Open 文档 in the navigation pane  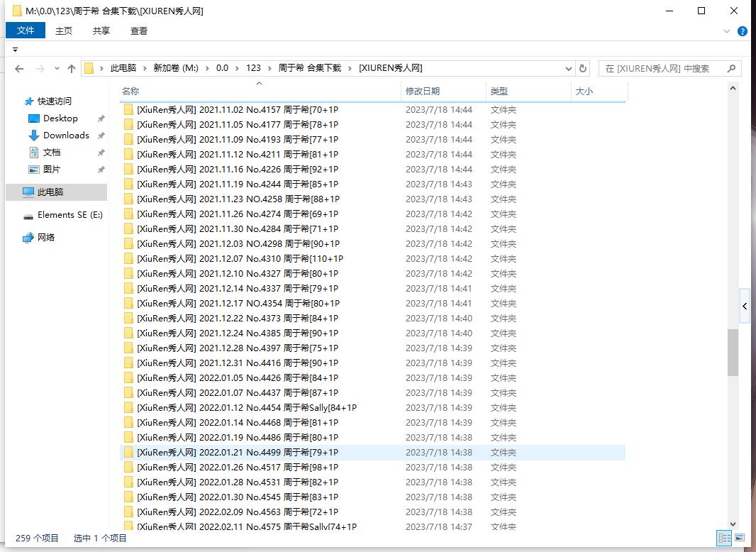[52, 153]
